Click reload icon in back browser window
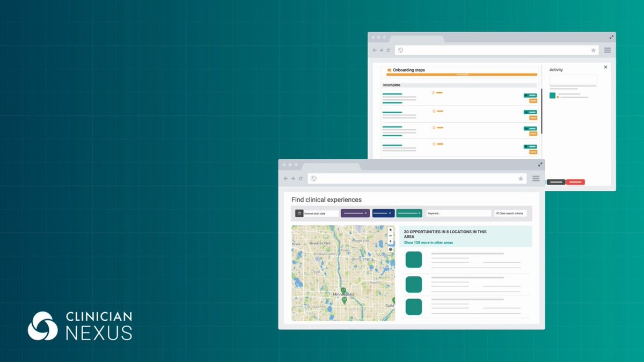This screenshot has height=362, width=644. [388, 50]
